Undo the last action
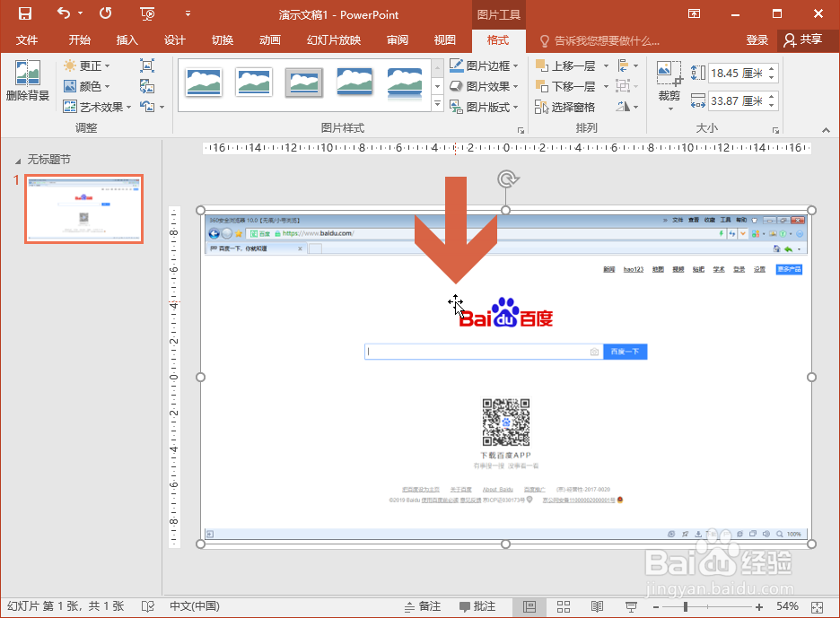Viewport: 840px width, 618px height. click(64, 13)
